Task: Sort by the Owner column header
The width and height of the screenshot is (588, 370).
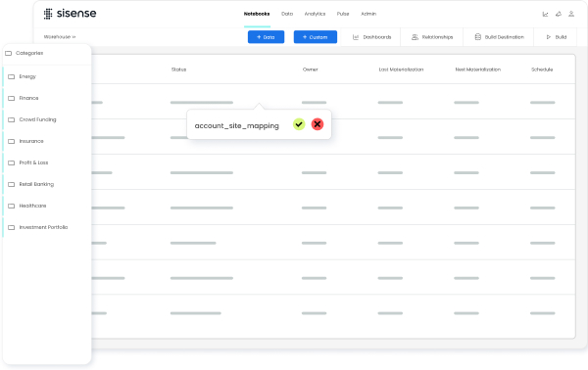Action: [310, 69]
